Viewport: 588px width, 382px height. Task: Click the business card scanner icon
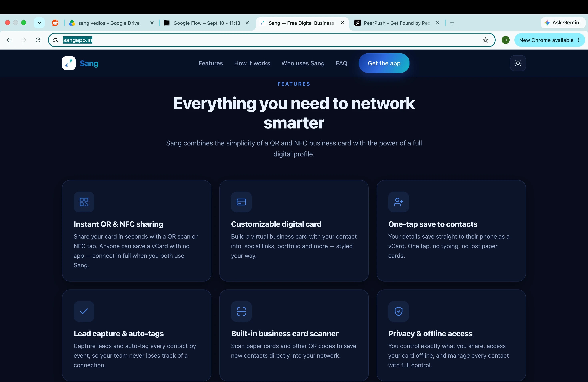[241, 311]
